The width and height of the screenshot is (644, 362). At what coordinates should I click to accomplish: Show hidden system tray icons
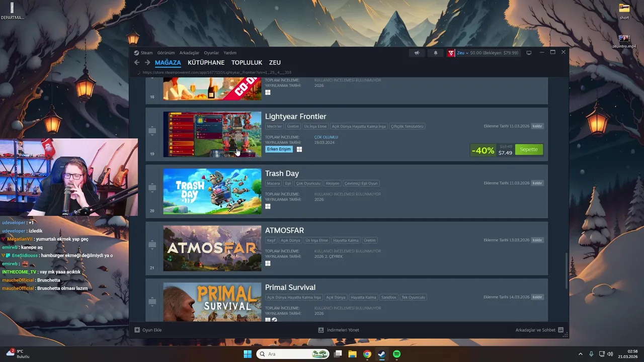[580, 354]
